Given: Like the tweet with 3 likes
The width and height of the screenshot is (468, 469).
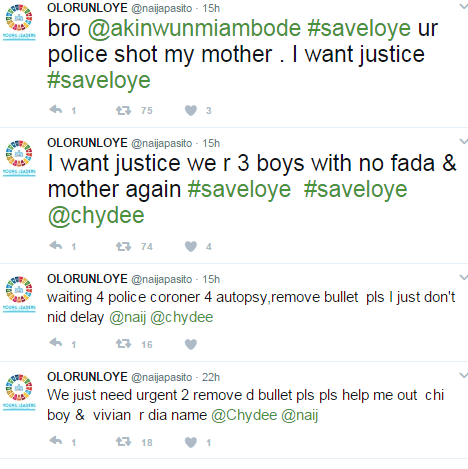Looking at the screenshot, I should coord(191,110).
